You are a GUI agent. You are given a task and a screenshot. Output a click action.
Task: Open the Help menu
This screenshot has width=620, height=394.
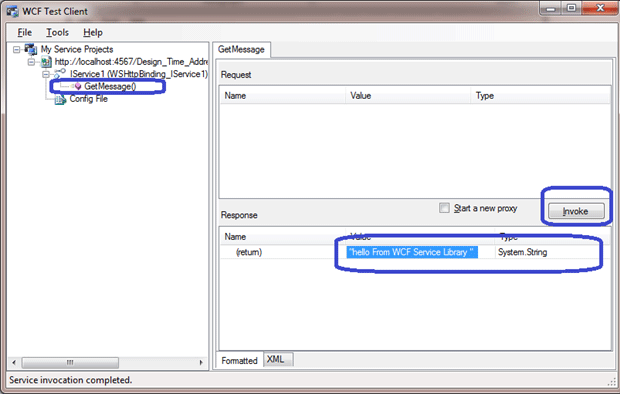click(x=93, y=32)
